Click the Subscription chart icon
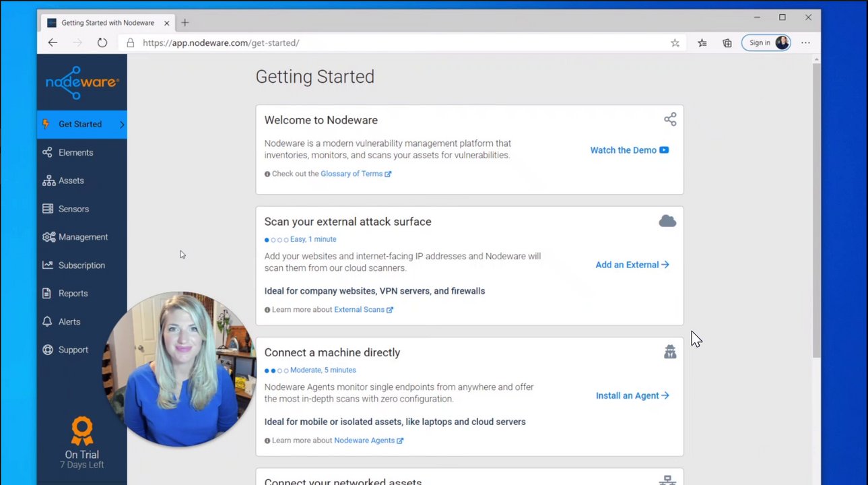The width and height of the screenshot is (868, 485). [x=48, y=265]
